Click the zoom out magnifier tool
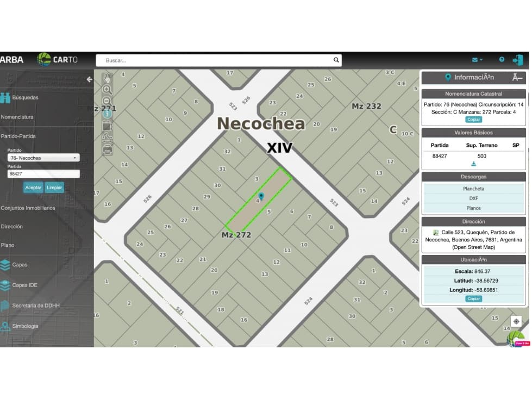The image size is (532, 399). [108, 102]
